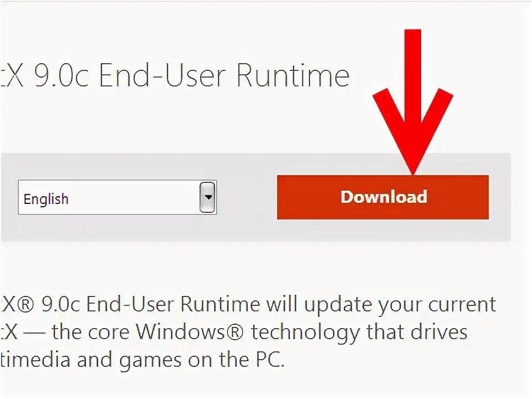532x399 pixels.
Task: Click the text 'technology that drives'
Action: (x=359, y=333)
